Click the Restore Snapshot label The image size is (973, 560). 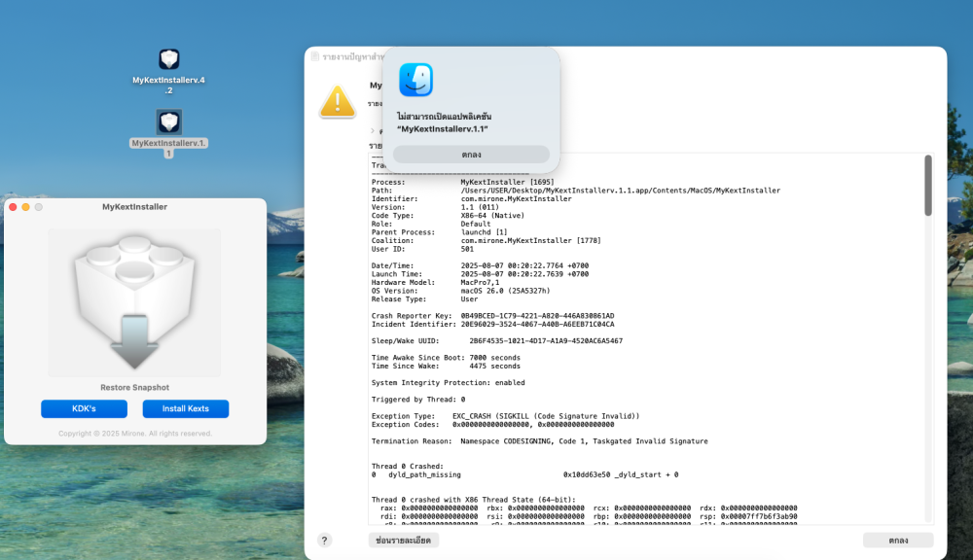pos(134,388)
